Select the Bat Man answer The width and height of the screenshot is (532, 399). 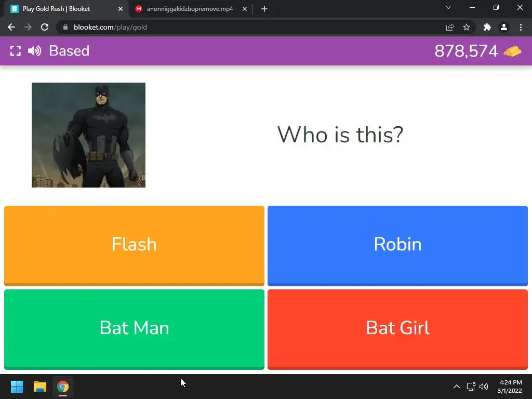click(134, 329)
